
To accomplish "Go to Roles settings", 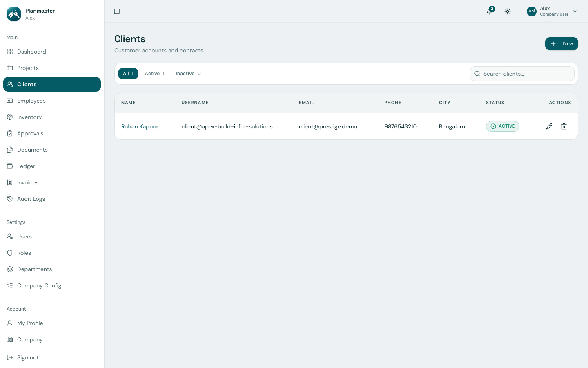I will coord(52,253).
